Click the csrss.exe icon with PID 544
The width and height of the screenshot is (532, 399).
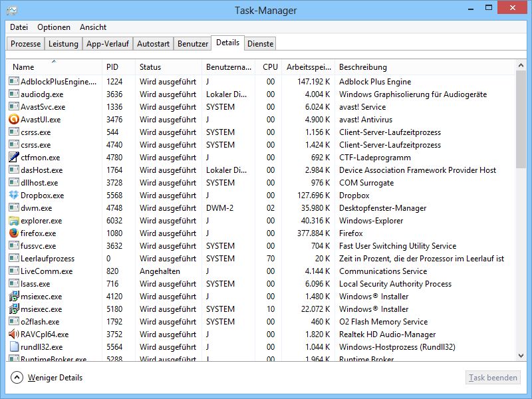13,132
